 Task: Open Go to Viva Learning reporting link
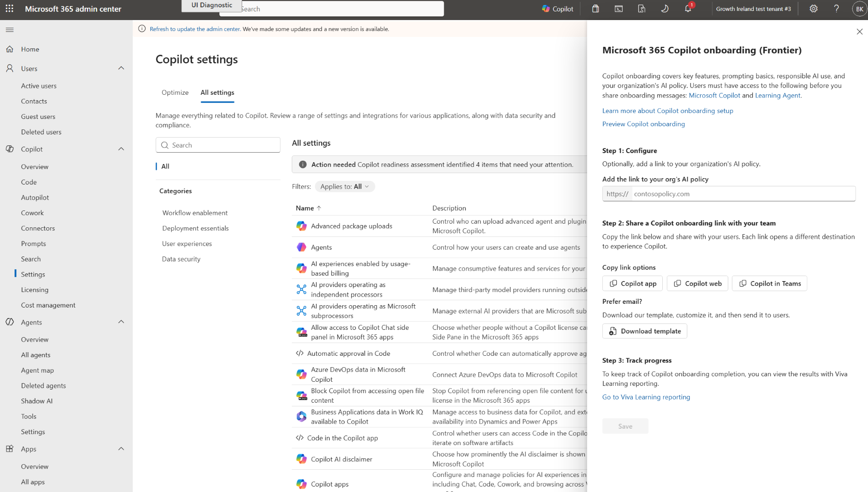pyautogui.click(x=646, y=397)
